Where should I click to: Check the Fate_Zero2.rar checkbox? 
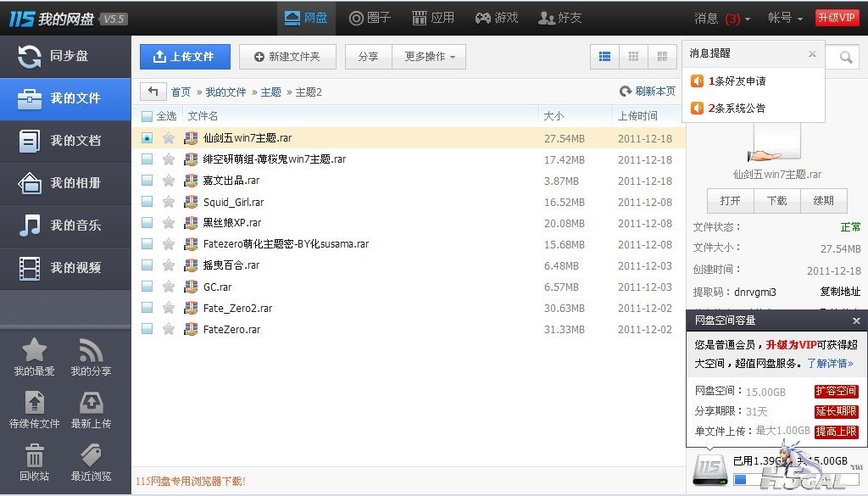147,308
